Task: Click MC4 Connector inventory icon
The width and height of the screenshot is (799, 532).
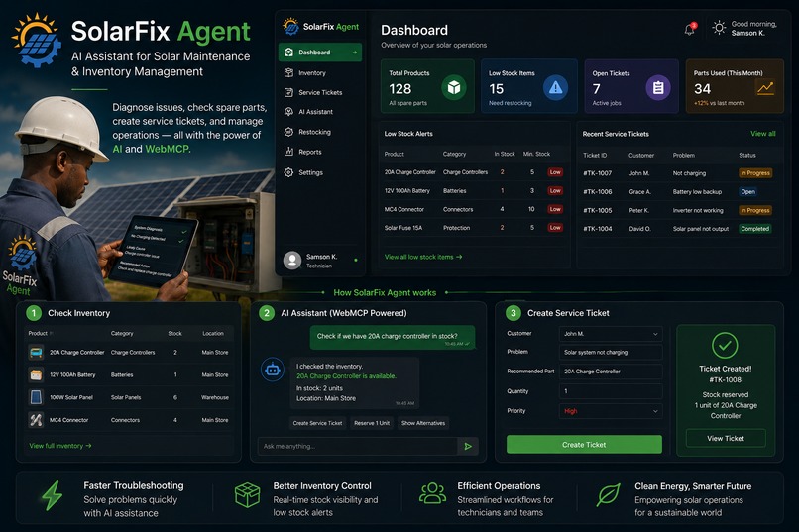Action: click(x=36, y=420)
